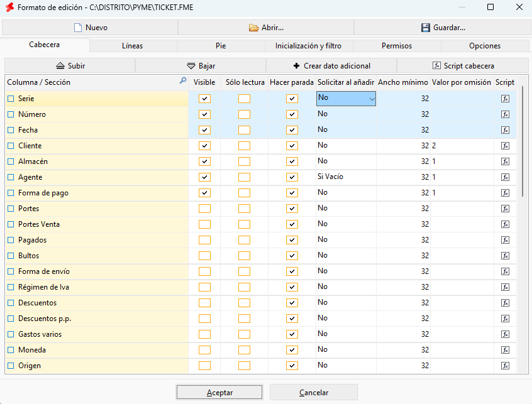
Task: Switch to the Líneas tab
Action: click(x=133, y=46)
